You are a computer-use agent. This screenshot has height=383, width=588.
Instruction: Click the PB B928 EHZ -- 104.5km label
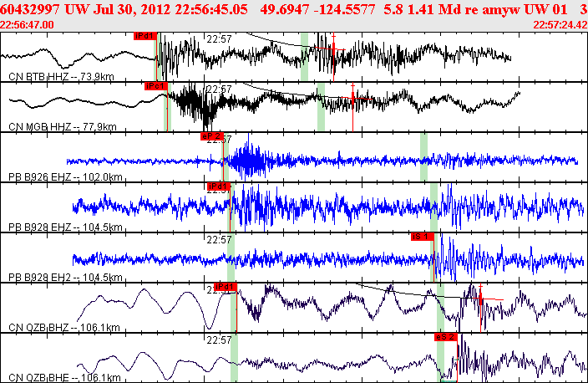tap(65, 227)
